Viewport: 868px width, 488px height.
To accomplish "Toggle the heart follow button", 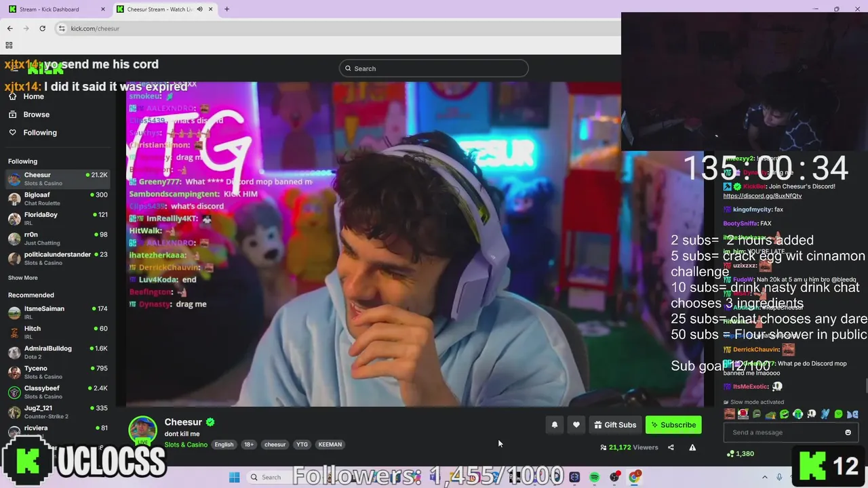I will coord(576,425).
